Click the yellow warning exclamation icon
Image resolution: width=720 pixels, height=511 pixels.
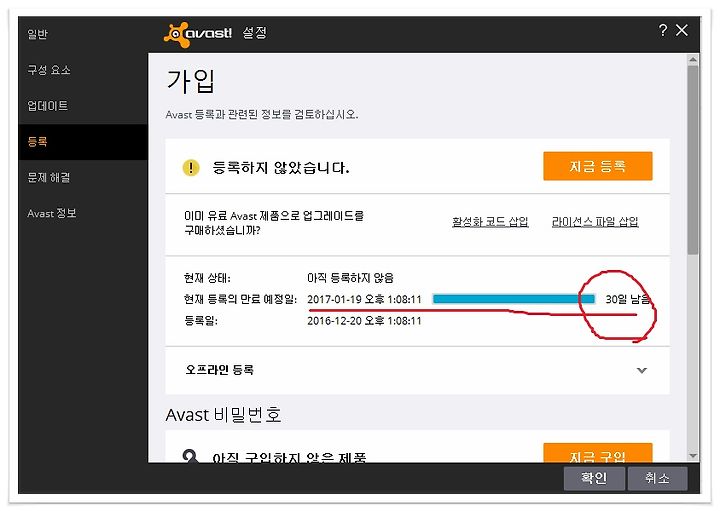pos(191,168)
